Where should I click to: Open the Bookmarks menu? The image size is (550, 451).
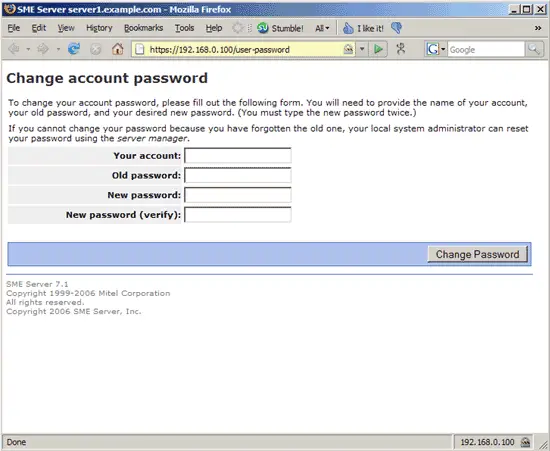click(x=143, y=28)
